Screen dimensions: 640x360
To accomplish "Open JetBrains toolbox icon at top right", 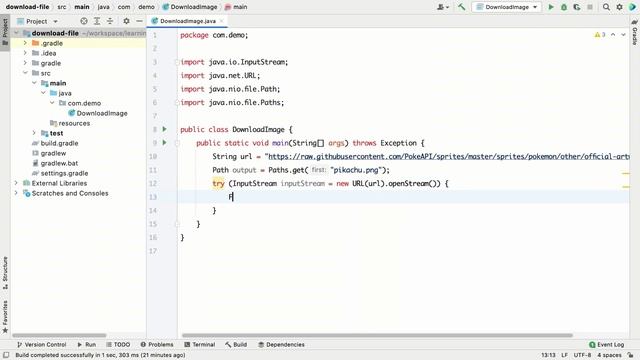I will click(x=633, y=7).
